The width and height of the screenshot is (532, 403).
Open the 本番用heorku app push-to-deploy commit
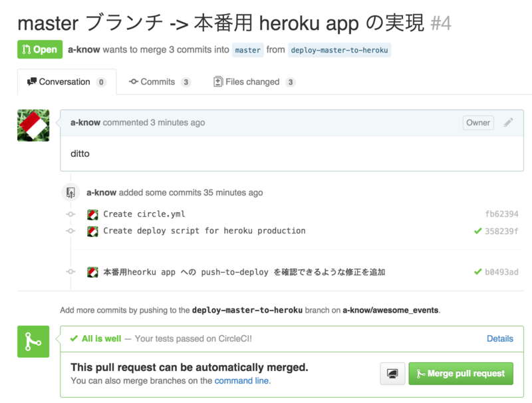point(244,272)
